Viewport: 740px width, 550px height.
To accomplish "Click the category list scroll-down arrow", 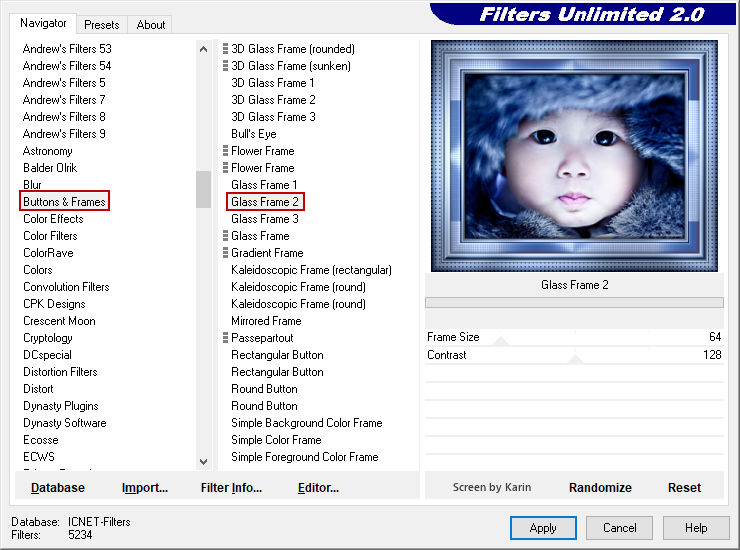I will (204, 461).
